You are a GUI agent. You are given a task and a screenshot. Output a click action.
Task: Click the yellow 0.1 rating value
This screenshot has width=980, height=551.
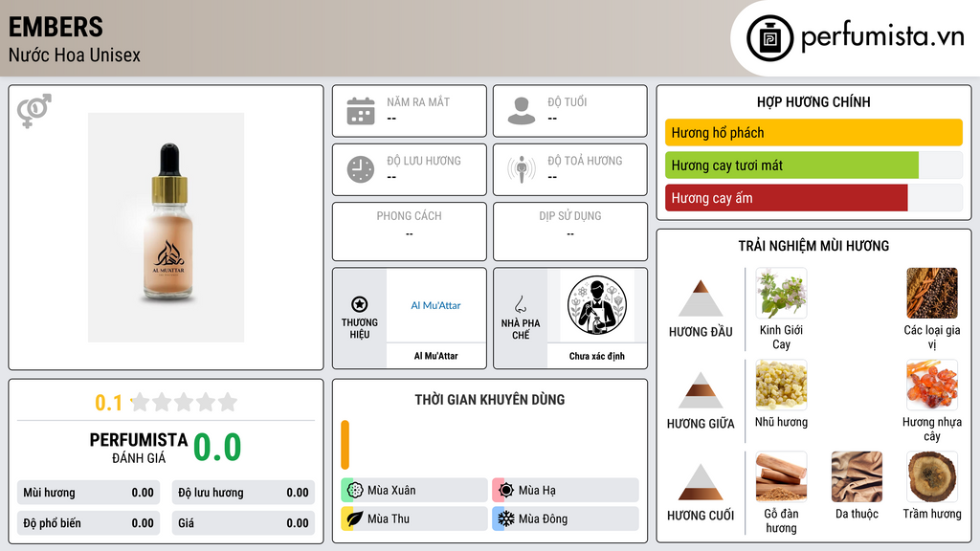(x=108, y=403)
